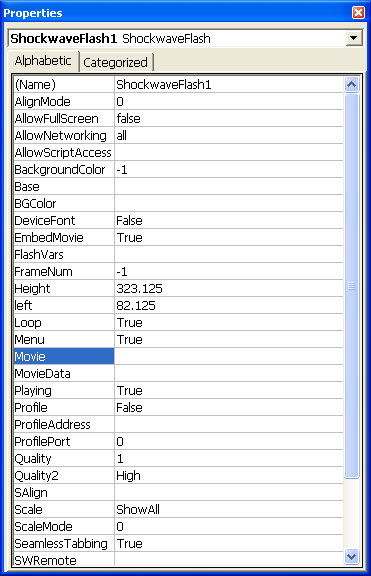Select the Menu property

(x=64, y=339)
